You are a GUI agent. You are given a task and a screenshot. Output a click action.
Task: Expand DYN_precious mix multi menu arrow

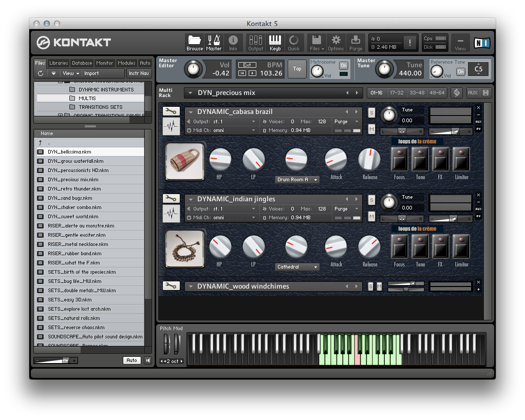190,93
